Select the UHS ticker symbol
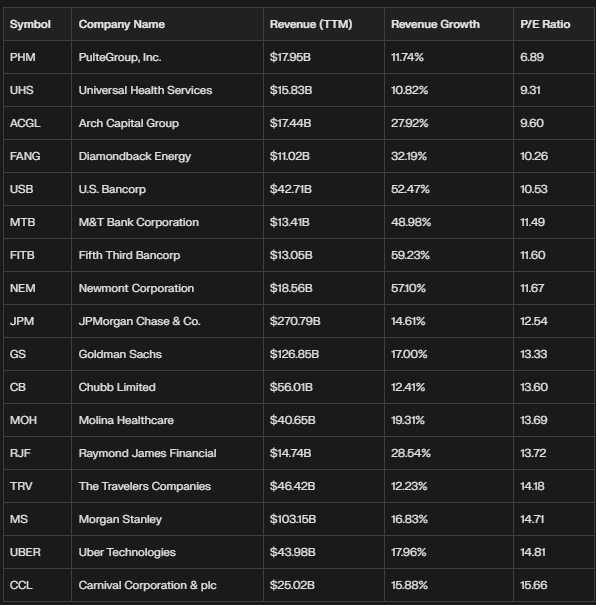Screen dimensions: 596x605 22,90
